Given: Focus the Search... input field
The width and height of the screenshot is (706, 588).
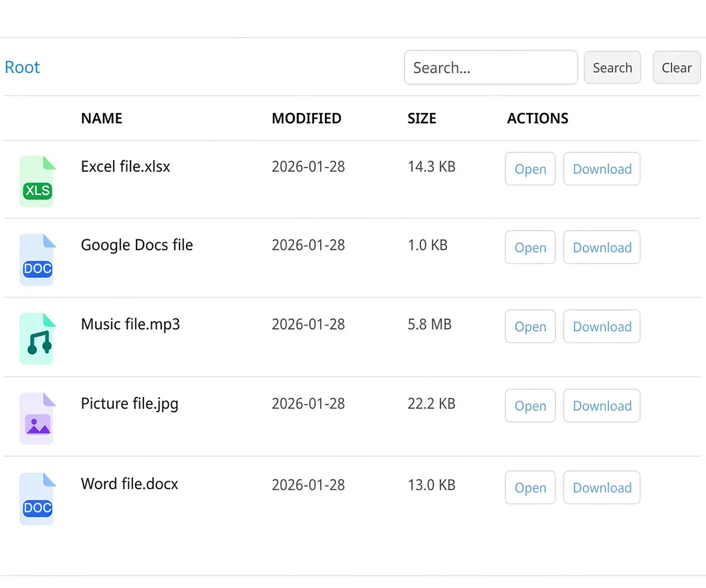Looking at the screenshot, I should coord(491,68).
